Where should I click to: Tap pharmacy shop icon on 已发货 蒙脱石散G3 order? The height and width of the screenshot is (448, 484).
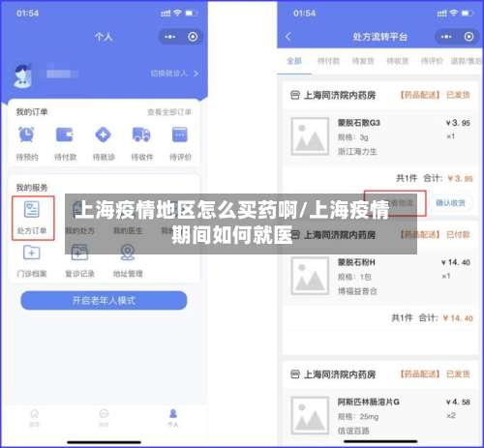295,95
